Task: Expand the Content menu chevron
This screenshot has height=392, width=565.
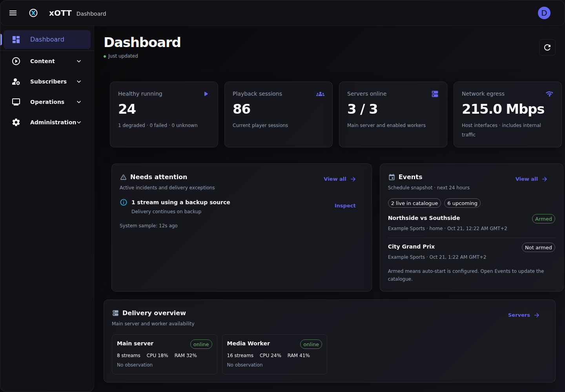Action: pyautogui.click(x=79, y=61)
